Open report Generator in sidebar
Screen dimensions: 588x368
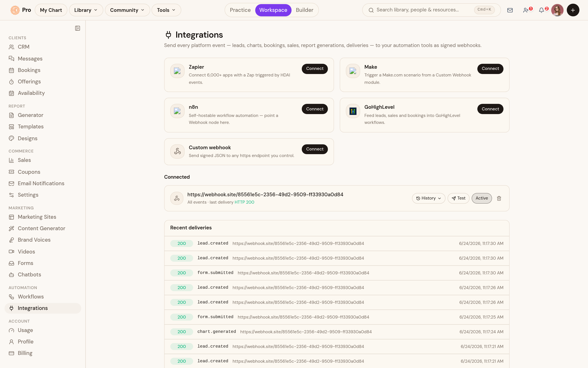[43, 115]
